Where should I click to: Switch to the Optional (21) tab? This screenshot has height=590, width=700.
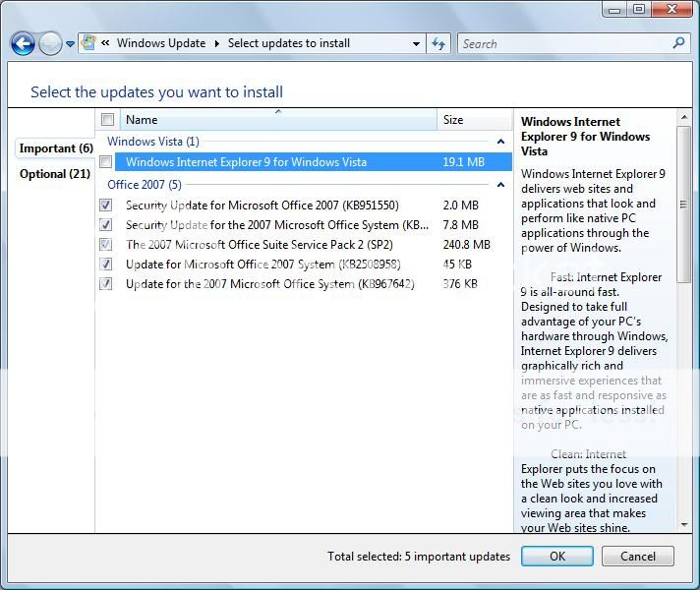56,174
